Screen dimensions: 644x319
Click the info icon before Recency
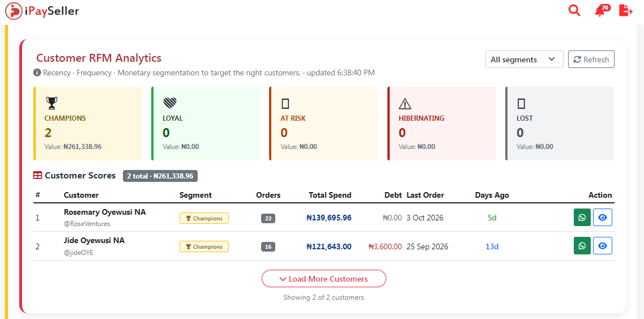[x=37, y=73]
